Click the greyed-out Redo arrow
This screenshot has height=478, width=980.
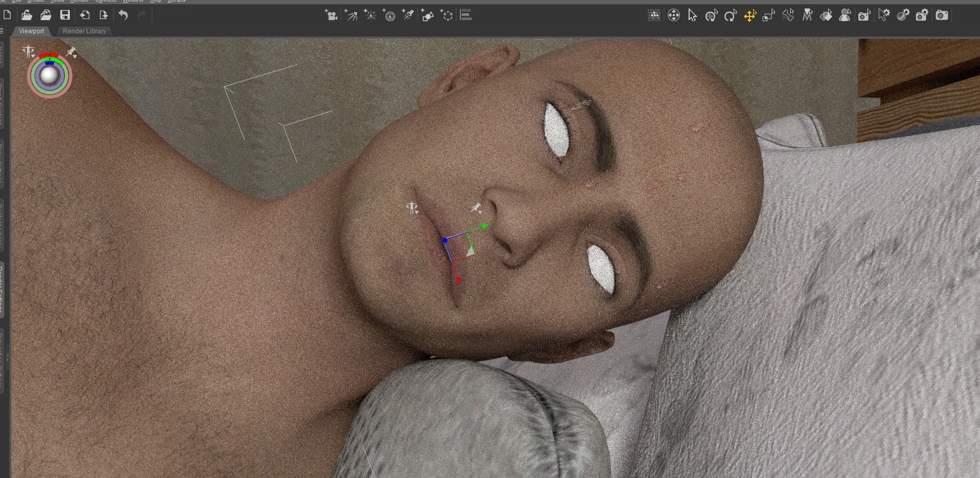[x=142, y=15]
